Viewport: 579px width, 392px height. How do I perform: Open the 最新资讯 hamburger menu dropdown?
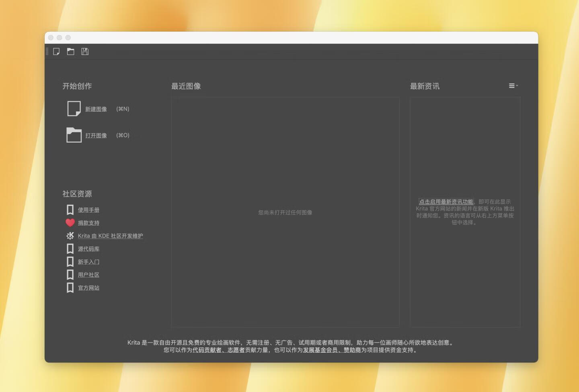pyautogui.click(x=513, y=86)
